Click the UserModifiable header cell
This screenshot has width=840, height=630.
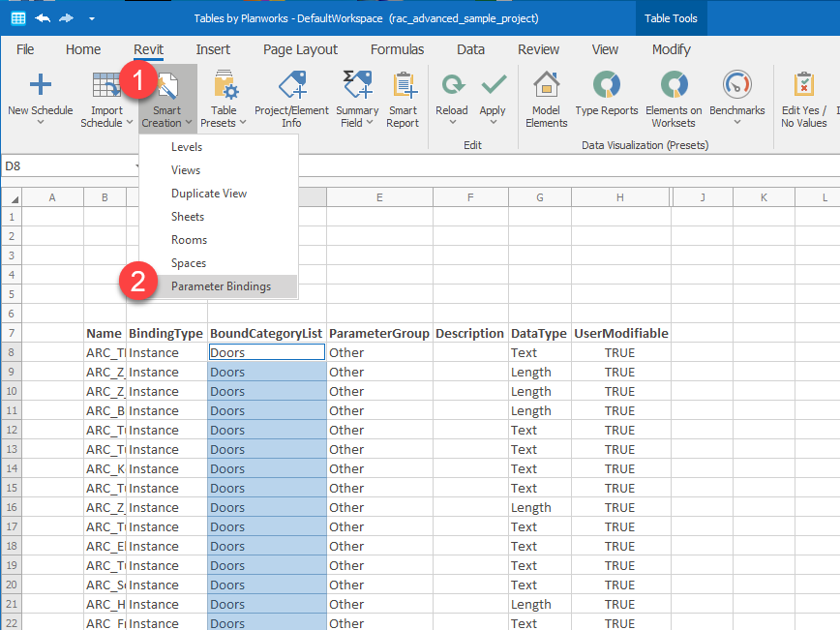(621, 333)
